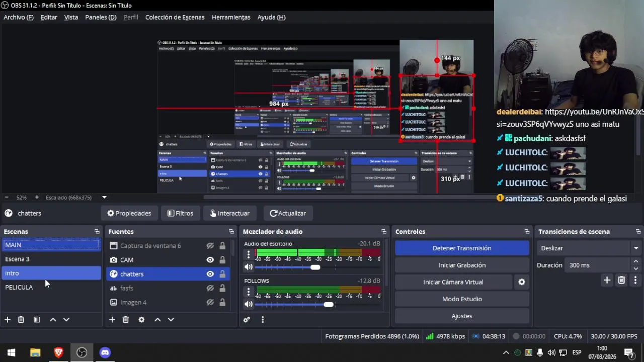The image size is (644, 362).
Task: Show the Imagen 4 source
Action: 210,302
